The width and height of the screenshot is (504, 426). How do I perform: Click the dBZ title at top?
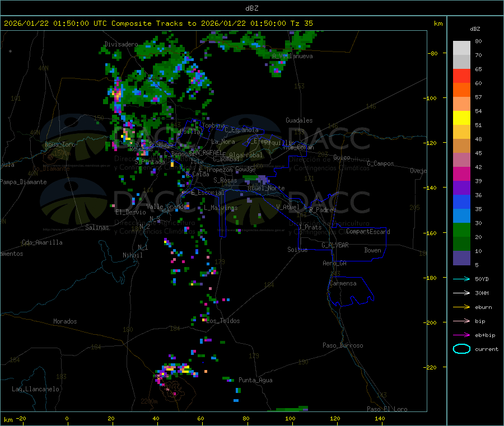251,8
